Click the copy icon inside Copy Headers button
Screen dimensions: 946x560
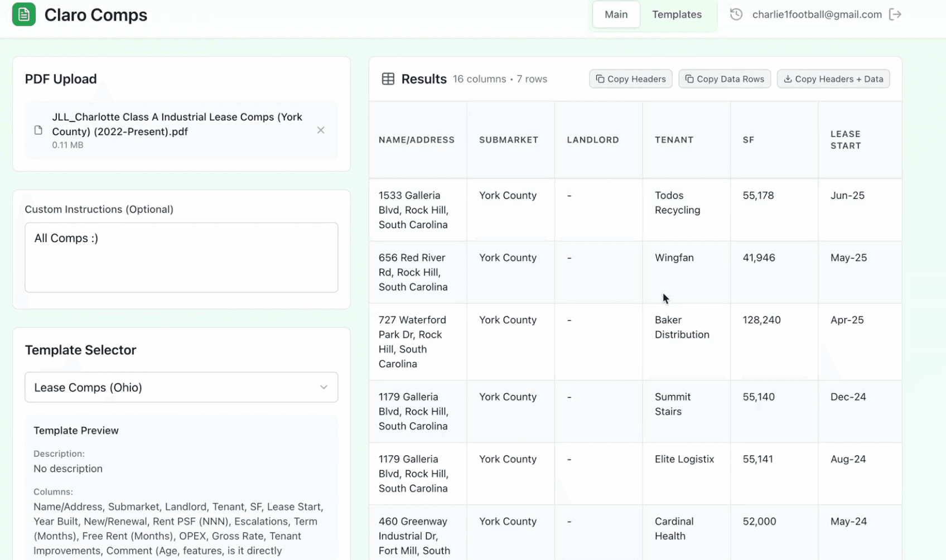[600, 79]
